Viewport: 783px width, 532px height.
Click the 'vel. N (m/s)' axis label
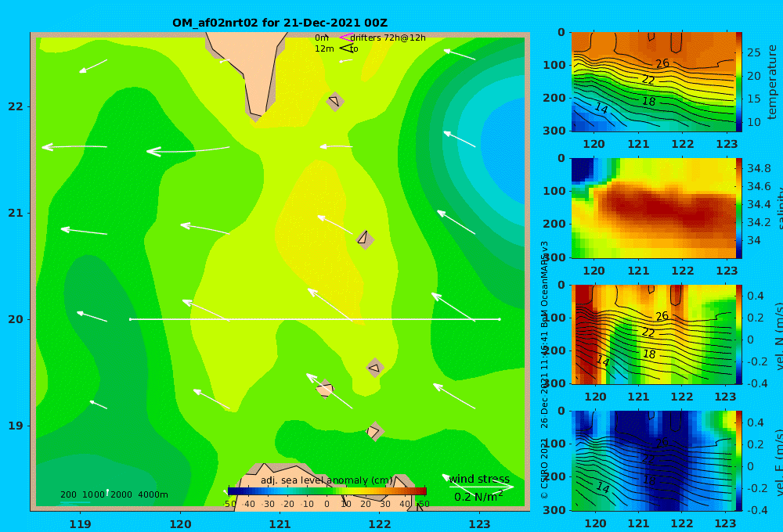pyautogui.click(x=779, y=336)
